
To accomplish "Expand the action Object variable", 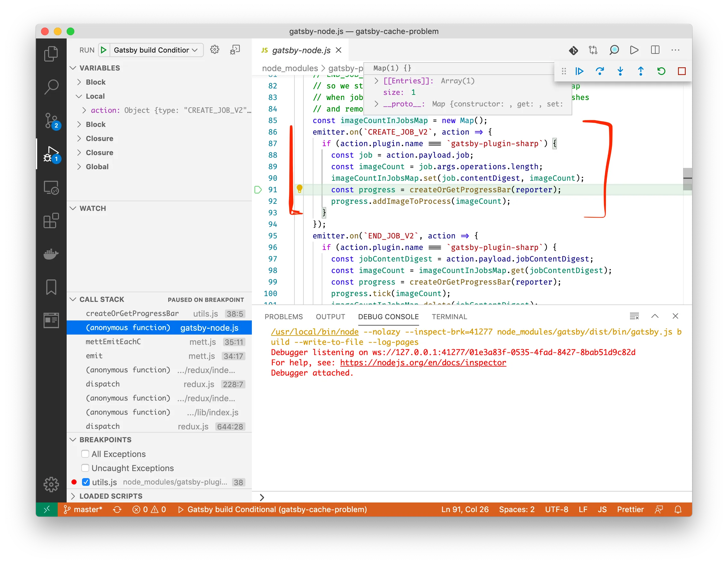I will (x=84, y=110).
